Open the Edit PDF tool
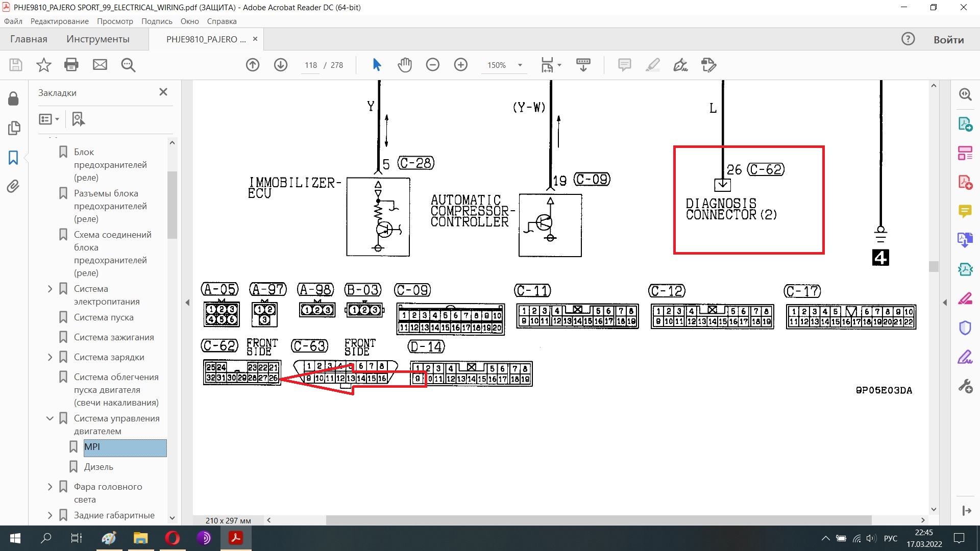The height and width of the screenshot is (551, 980). pos(965,153)
